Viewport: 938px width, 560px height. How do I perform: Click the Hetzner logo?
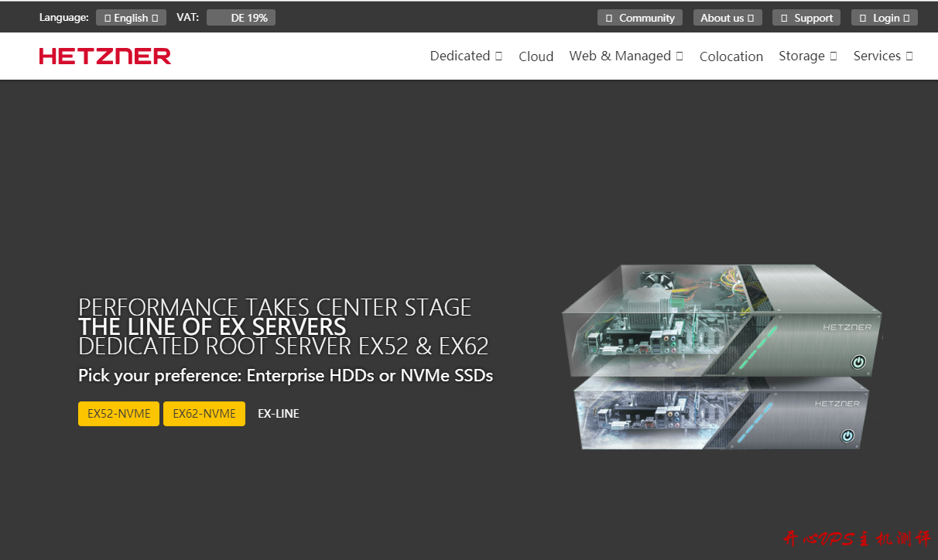(105, 56)
